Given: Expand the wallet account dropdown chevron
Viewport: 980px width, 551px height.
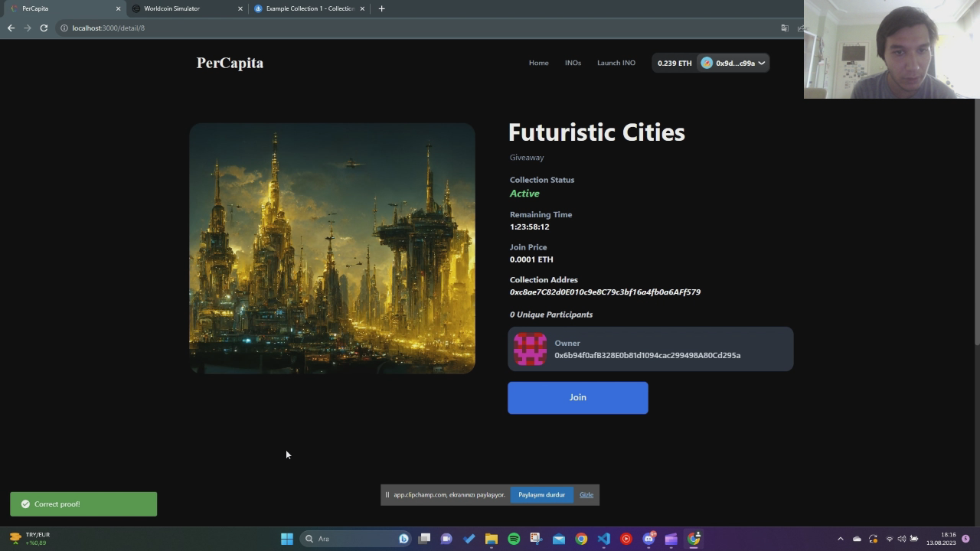Looking at the screenshot, I should (761, 63).
